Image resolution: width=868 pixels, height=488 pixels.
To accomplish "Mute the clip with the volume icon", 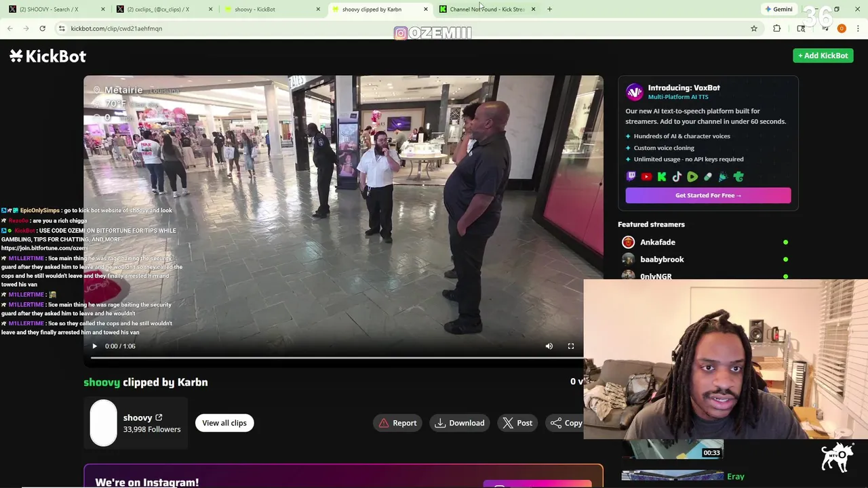I will pyautogui.click(x=549, y=346).
